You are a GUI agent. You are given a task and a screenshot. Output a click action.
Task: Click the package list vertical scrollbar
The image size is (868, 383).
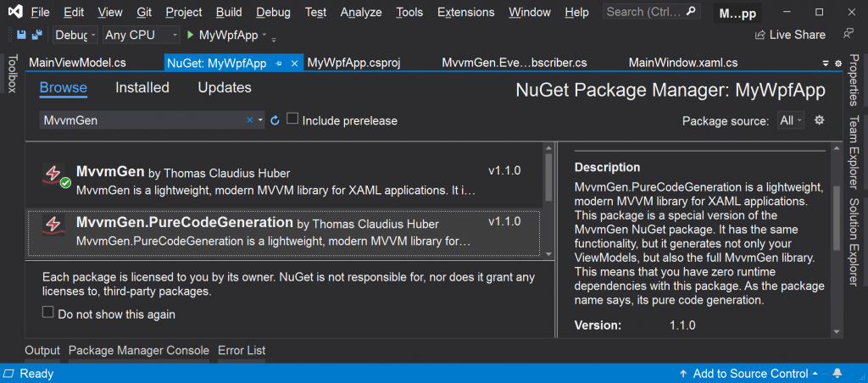[x=548, y=200]
